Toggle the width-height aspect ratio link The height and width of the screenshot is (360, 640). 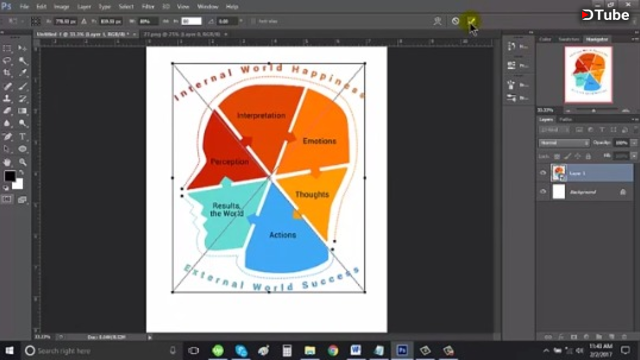pos(166,21)
